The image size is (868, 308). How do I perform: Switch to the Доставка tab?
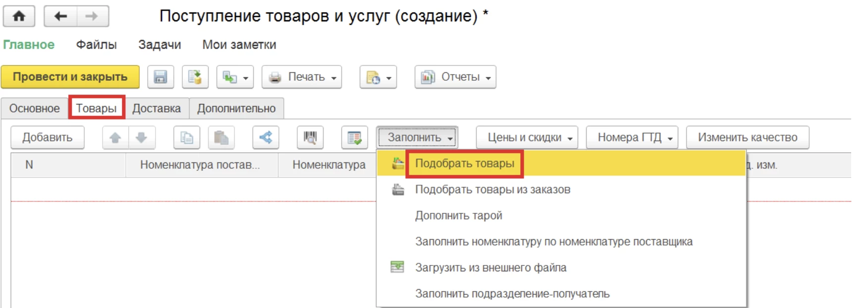click(156, 108)
